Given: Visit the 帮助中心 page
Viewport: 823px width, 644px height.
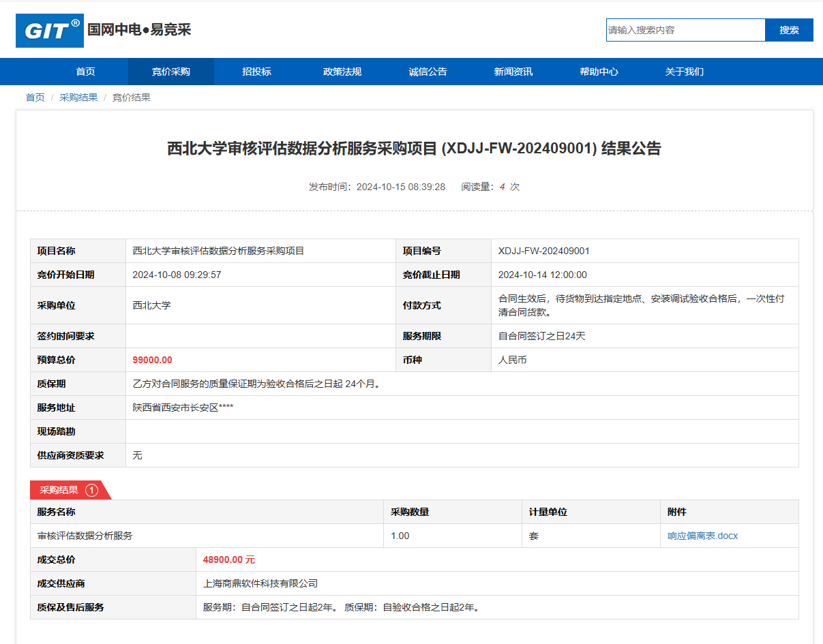Looking at the screenshot, I should [x=599, y=72].
